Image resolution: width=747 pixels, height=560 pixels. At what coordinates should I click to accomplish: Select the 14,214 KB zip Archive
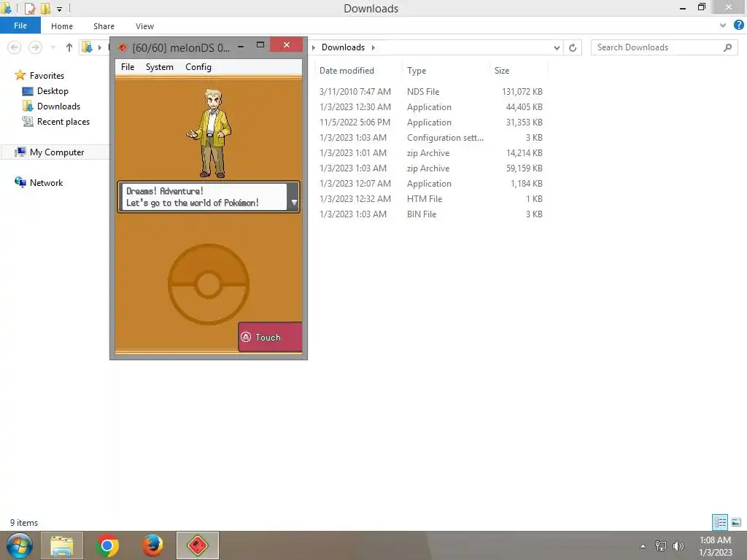pyautogui.click(x=431, y=152)
